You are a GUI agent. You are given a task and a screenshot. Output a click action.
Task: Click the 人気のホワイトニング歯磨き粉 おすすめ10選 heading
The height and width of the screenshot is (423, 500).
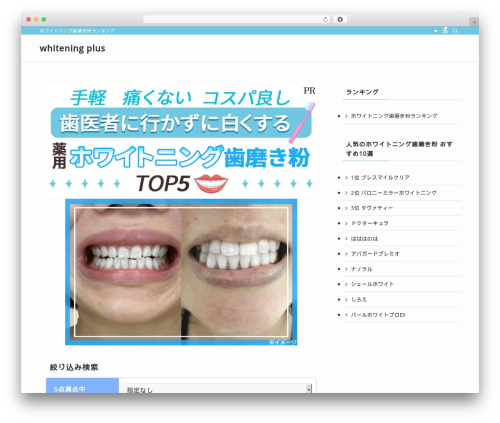point(399,149)
